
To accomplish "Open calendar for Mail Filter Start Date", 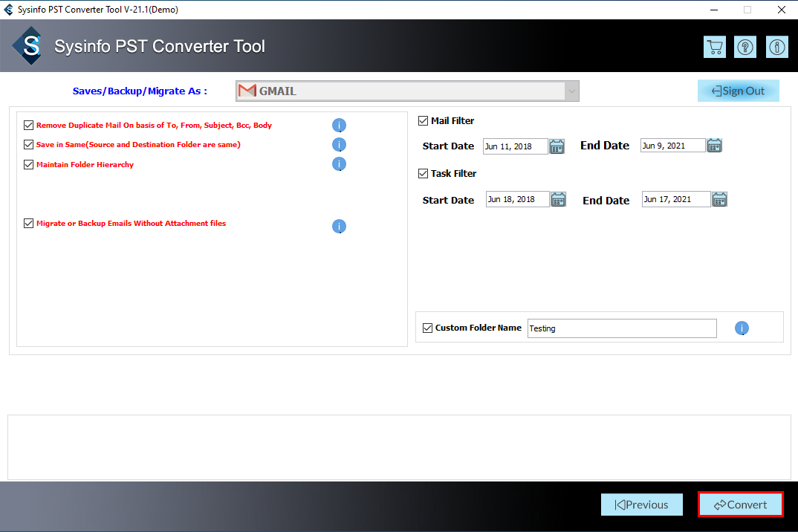I will pos(557,146).
